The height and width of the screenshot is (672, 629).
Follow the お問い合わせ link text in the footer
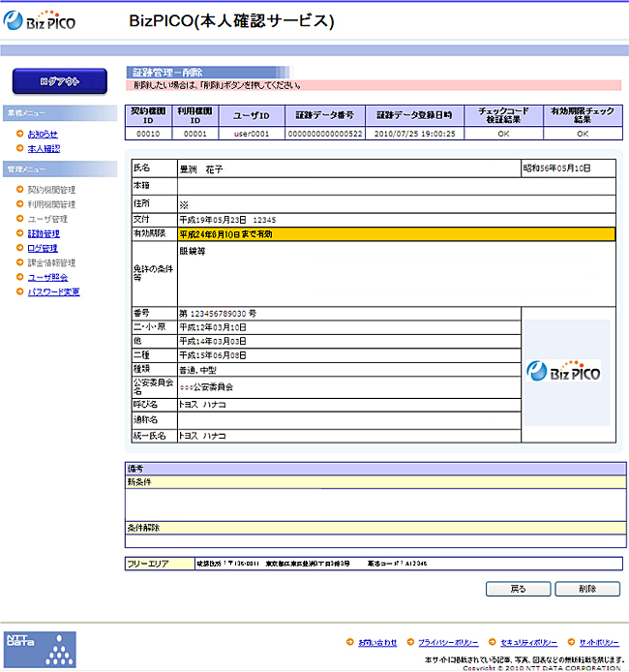tap(377, 642)
